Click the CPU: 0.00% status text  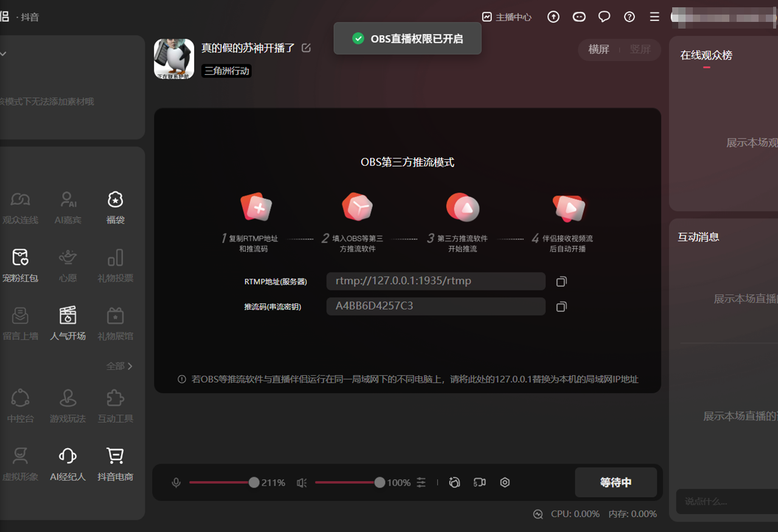[575, 514]
